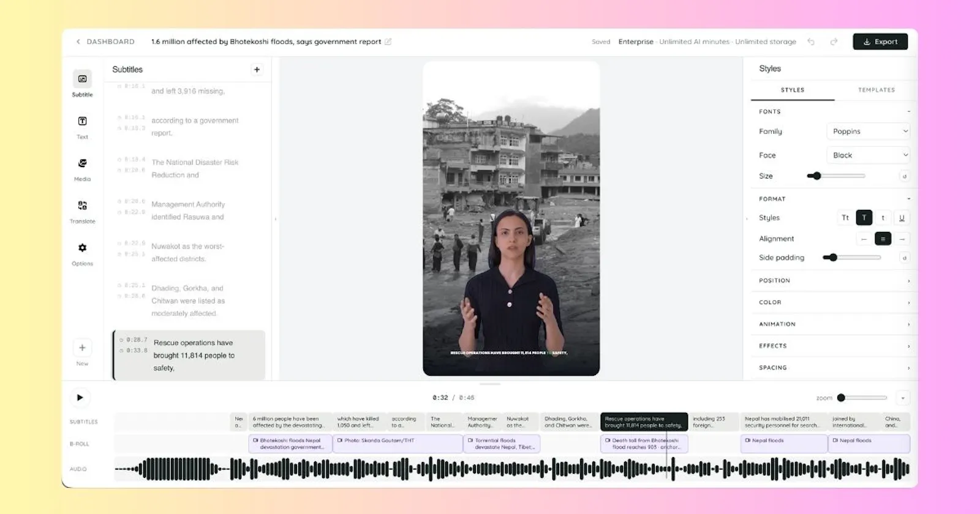The height and width of the screenshot is (514, 980).
Task: Collapse the Format section
Action: (908, 199)
